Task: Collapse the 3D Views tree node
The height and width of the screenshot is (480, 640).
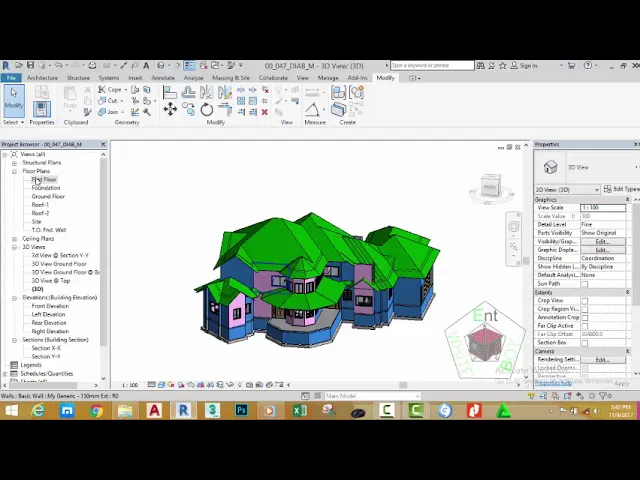Action: 14,247
